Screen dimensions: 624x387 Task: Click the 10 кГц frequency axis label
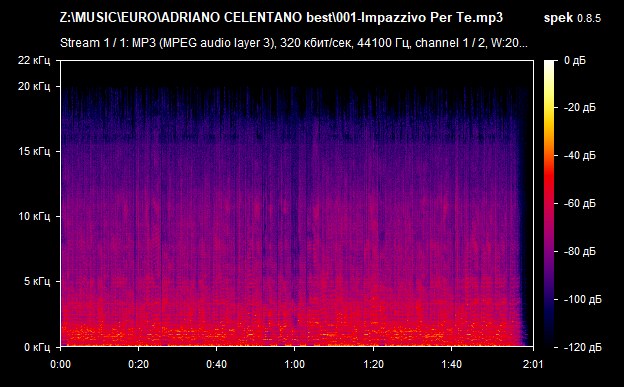pyautogui.click(x=34, y=217)
